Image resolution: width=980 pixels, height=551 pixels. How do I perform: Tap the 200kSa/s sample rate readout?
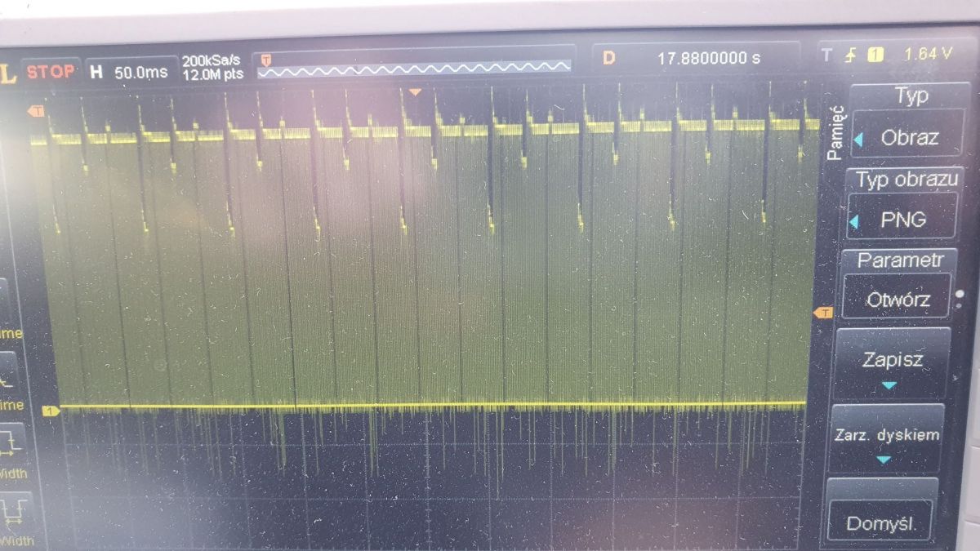[x=212, y=61]
